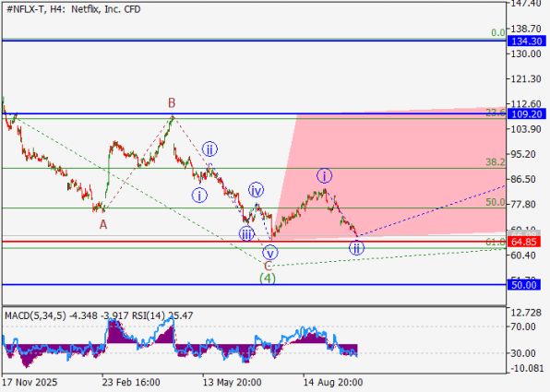Select the 109.20 price level tag
The height and width of the screenshot is (392, 550).
tap(526, 114)
